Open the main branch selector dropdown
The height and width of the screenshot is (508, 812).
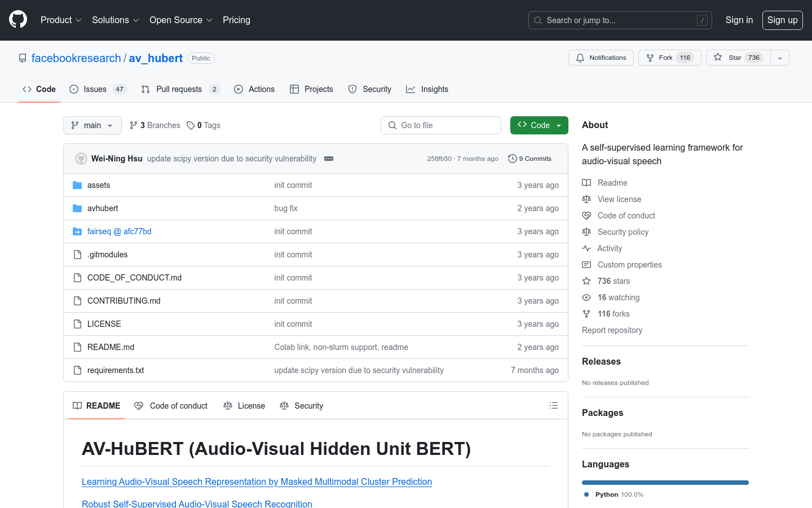point(92,125)
